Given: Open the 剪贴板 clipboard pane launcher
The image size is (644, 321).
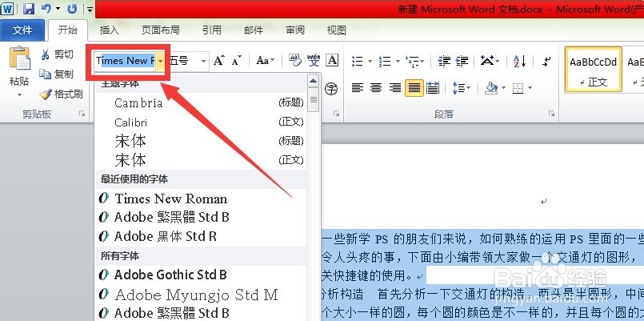Looking at the screenshot, I should (x=82, y=114).
